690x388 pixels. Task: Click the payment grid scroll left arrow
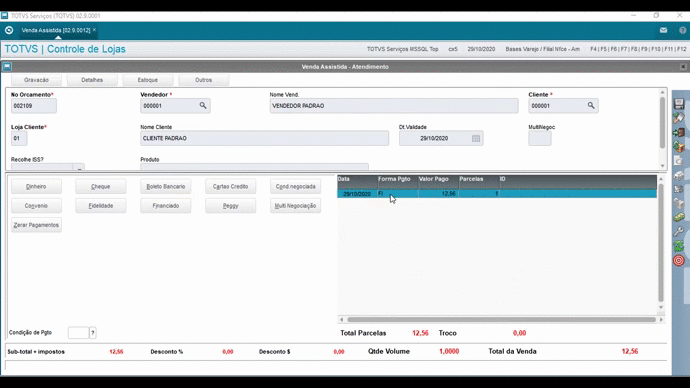341,319
